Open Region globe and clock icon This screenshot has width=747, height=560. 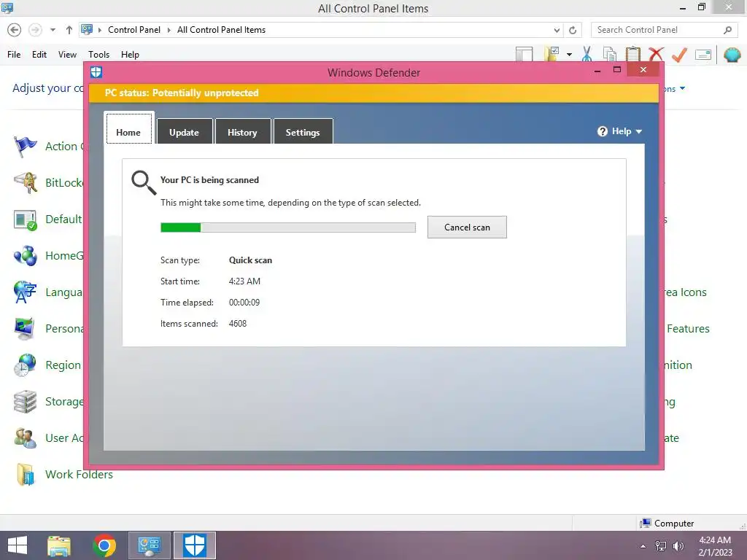25,365
